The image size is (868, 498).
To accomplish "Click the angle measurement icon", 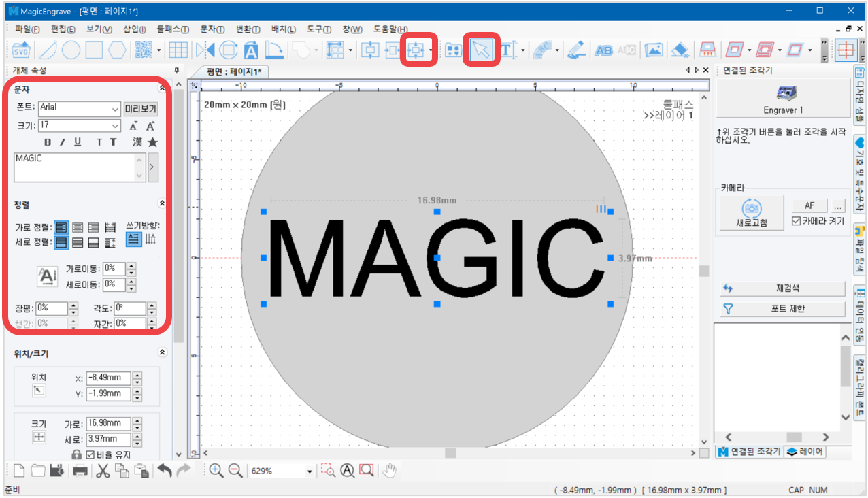I will coord(274,50).
